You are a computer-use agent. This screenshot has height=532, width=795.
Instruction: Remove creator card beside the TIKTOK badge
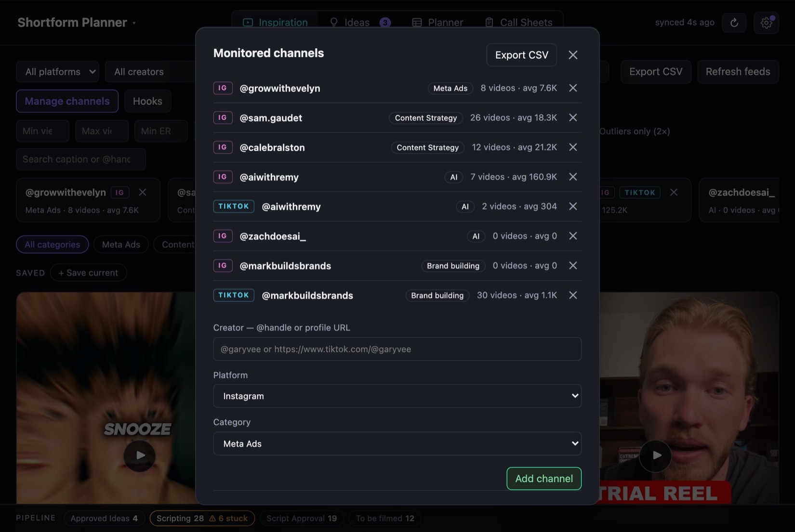pos(674,192)
